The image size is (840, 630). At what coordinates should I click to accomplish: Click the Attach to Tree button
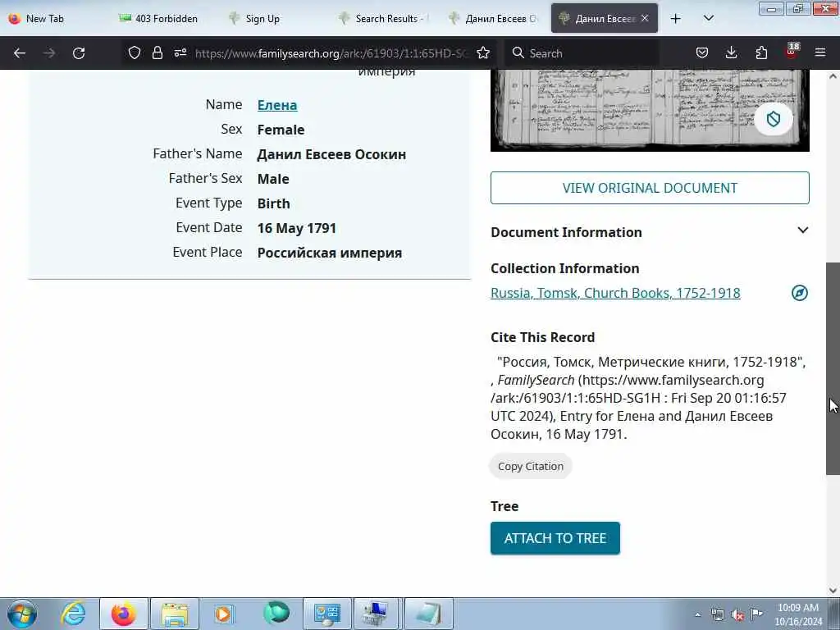tap(555, 538)
